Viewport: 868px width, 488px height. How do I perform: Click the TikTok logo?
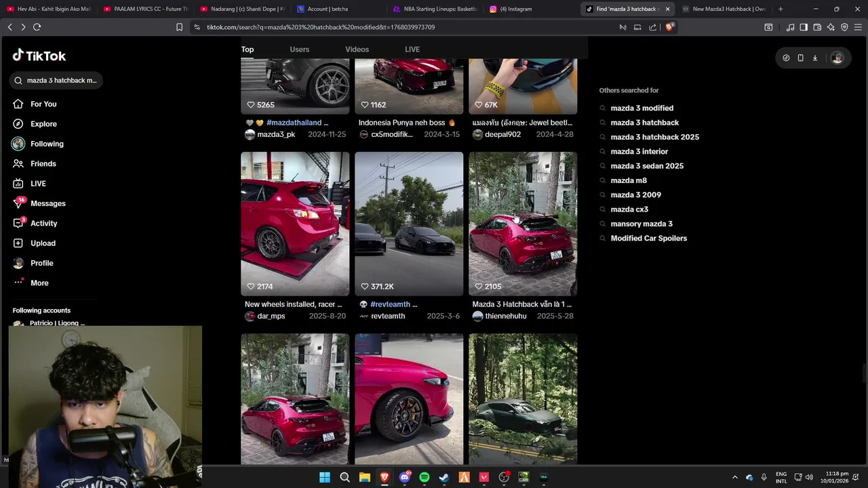(39, 56)
